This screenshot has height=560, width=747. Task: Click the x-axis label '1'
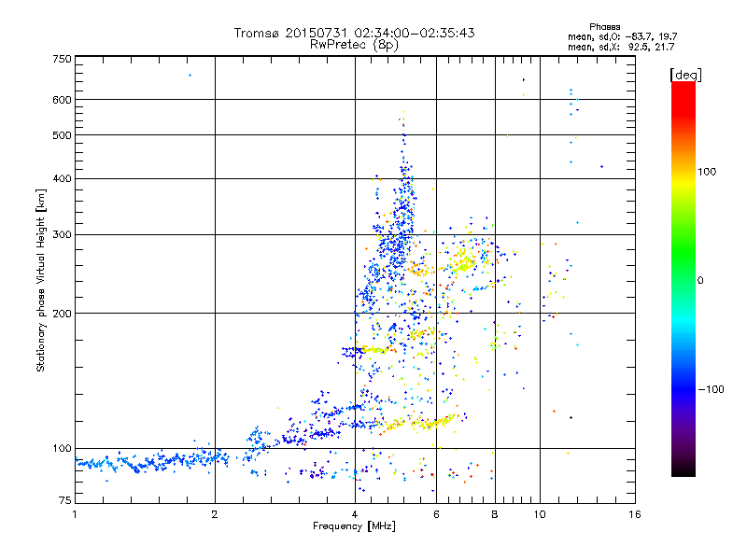click(75, 514)
